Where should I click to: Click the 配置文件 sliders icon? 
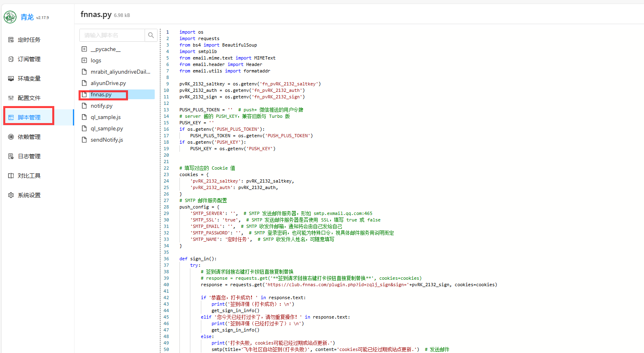tap(11, 98)
